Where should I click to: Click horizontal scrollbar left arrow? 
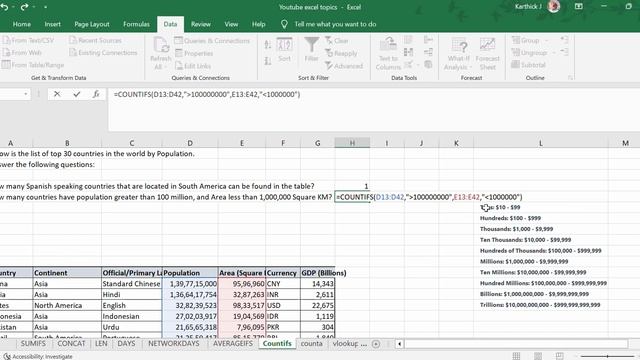(x=399, y=344)
